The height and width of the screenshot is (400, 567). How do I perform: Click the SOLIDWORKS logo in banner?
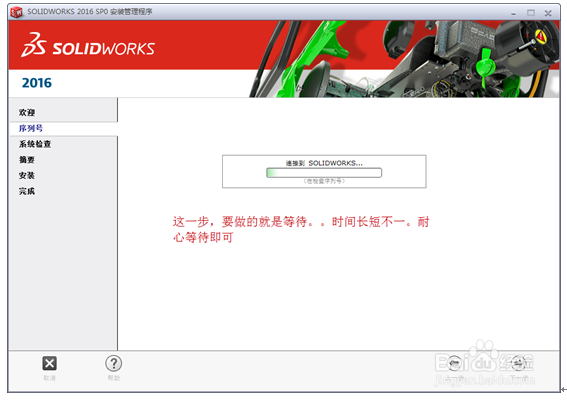(x=88, y=45)
